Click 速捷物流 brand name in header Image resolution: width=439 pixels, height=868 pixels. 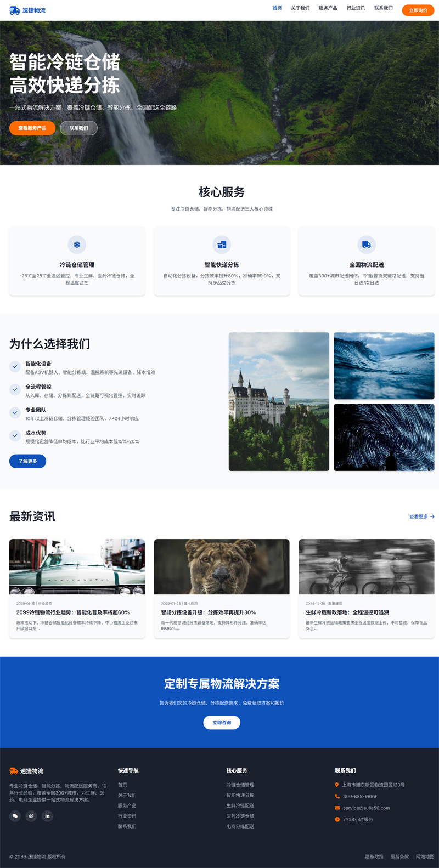pyautogui.click(x=34, y=10)
